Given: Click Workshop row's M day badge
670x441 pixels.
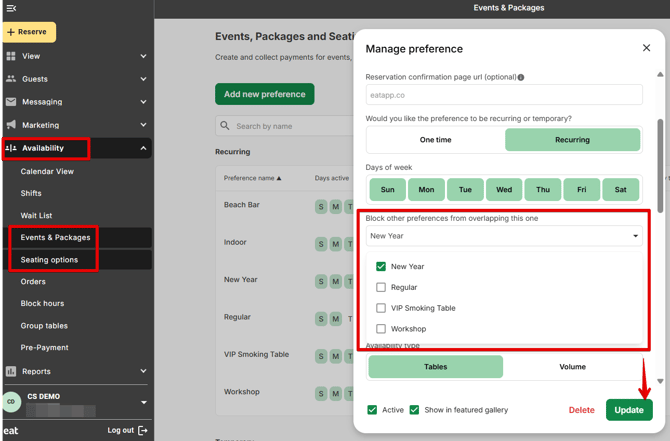Looking at the screenshot, I should pyautogui.click(x=336, y=394).
